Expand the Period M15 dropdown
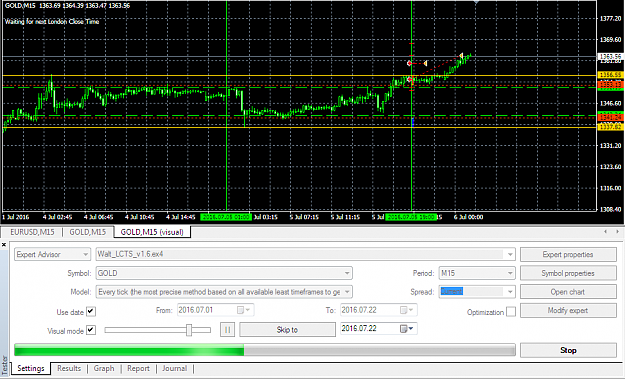 (x=510, y=273)
